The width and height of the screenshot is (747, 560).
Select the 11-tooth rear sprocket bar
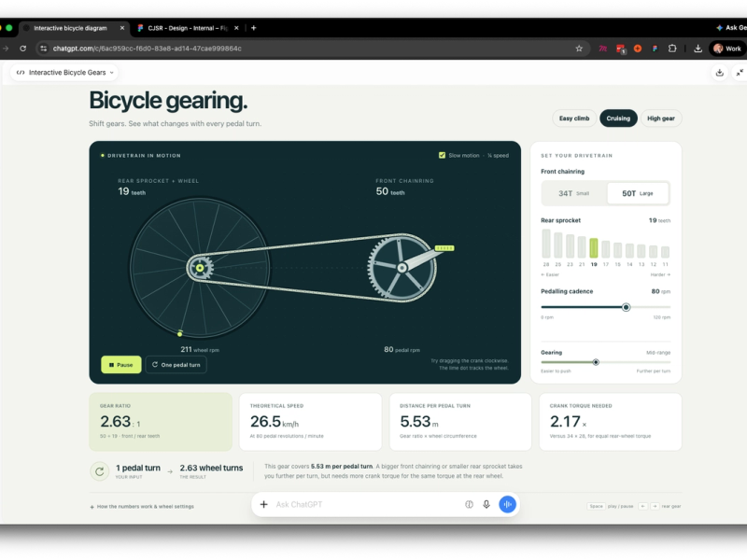pos(665,252)
